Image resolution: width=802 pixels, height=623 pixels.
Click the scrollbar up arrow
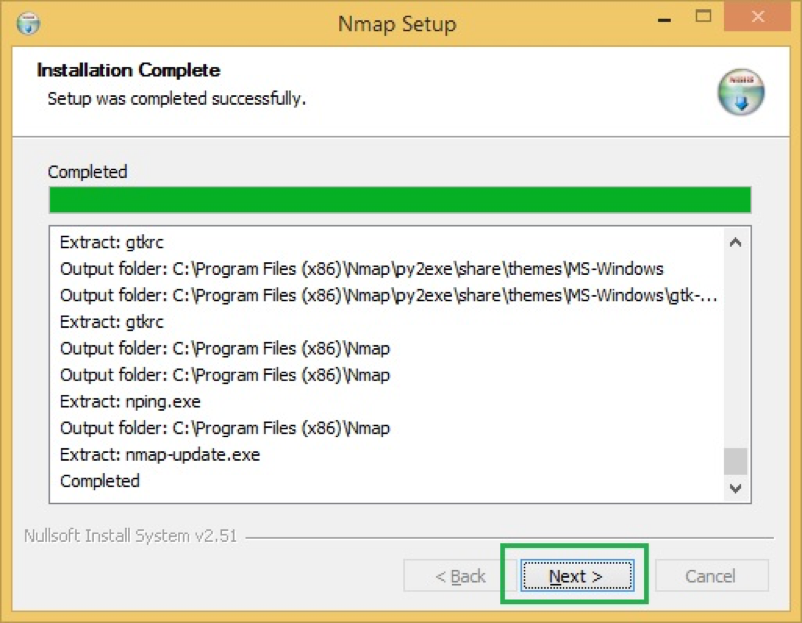[x=735, y=242]
